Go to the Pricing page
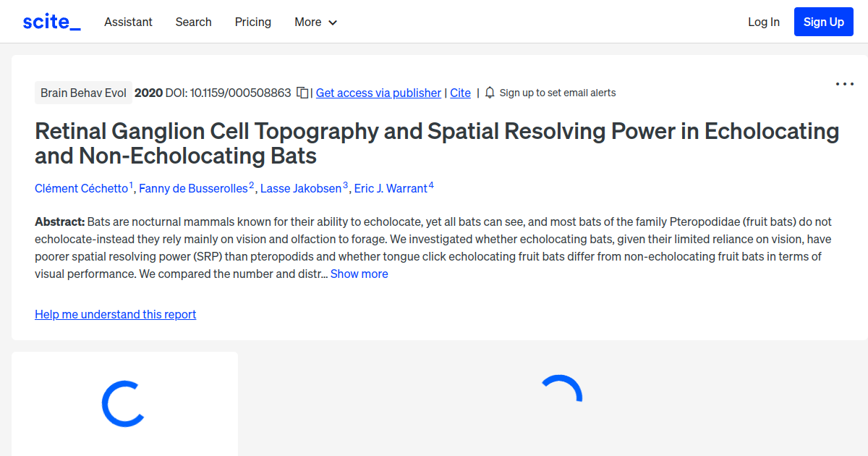The width and height of the screenshot is (868, 456). pos(252,22)
